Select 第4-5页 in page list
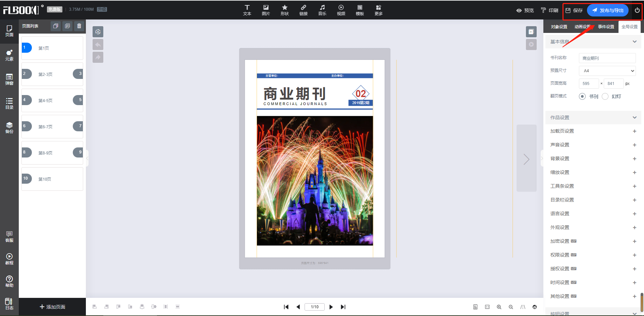The image size is (644, 316). [52, 100]
